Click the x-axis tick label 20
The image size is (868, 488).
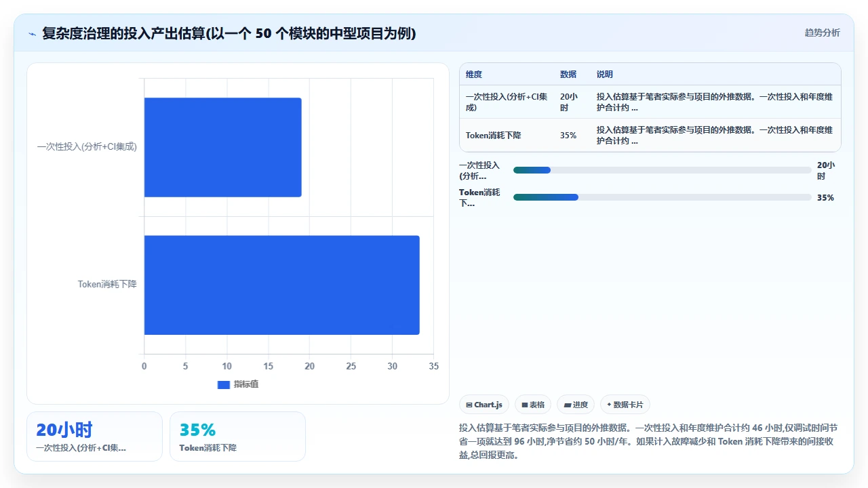(310, 367)
